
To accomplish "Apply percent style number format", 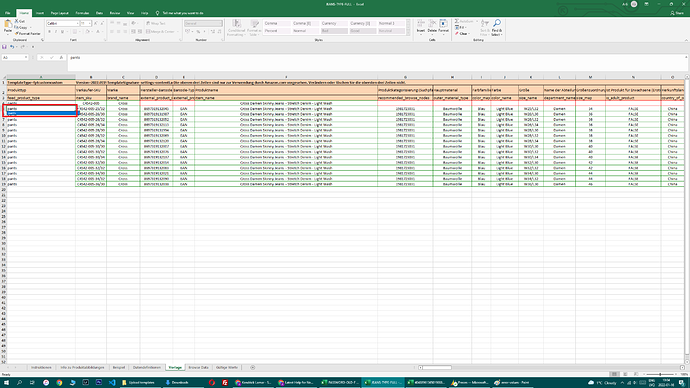I will coord(198,32).
